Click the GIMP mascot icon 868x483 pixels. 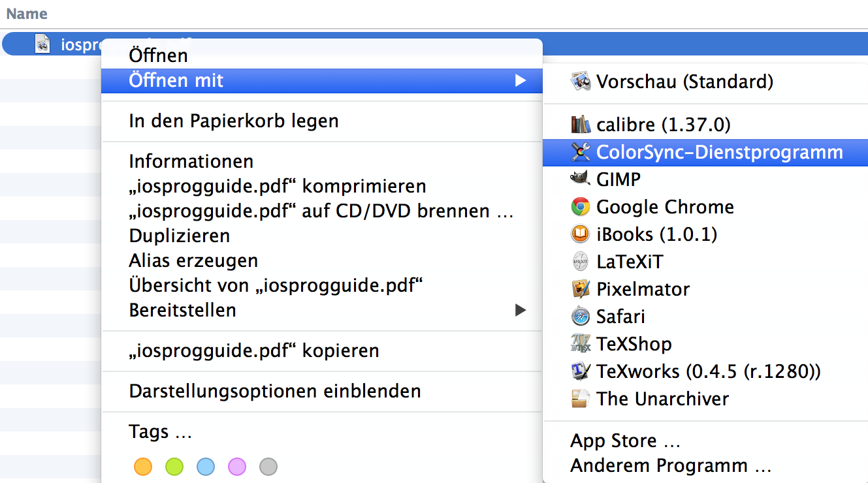click(x=581, y=179)
